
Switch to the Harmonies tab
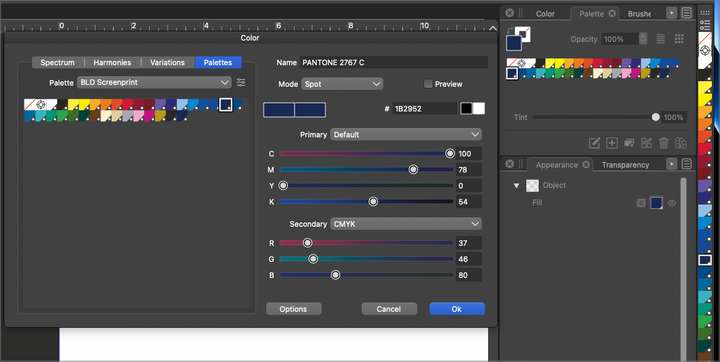click(x=112, y=62)
